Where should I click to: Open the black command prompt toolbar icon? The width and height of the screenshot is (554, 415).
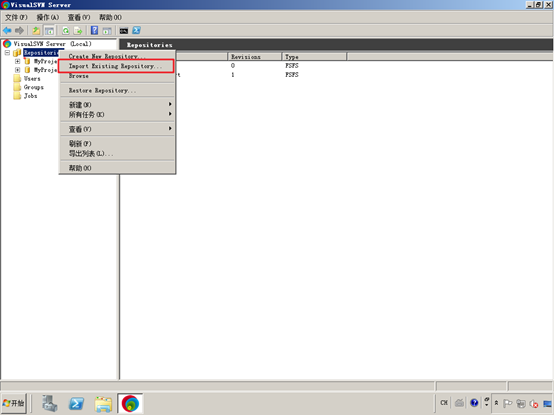point(124,31)
